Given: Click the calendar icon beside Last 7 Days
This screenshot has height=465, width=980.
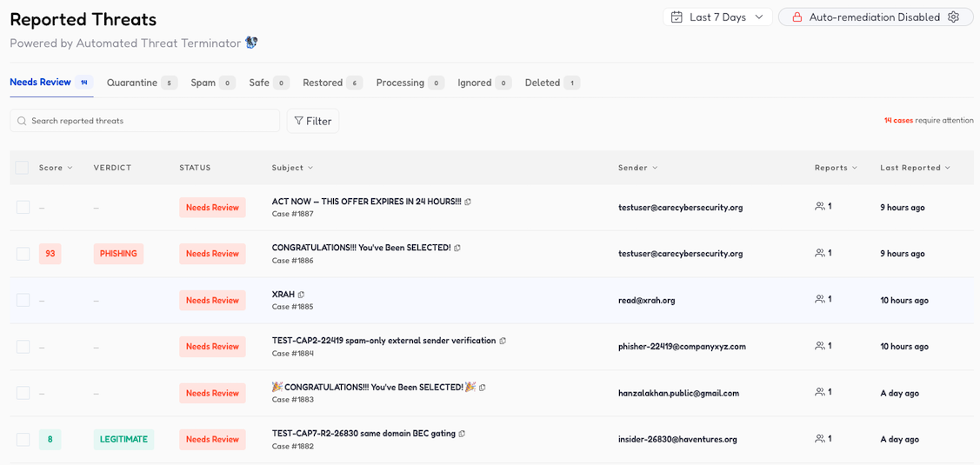Looking at the screenshot, I should tap(677, 17).
